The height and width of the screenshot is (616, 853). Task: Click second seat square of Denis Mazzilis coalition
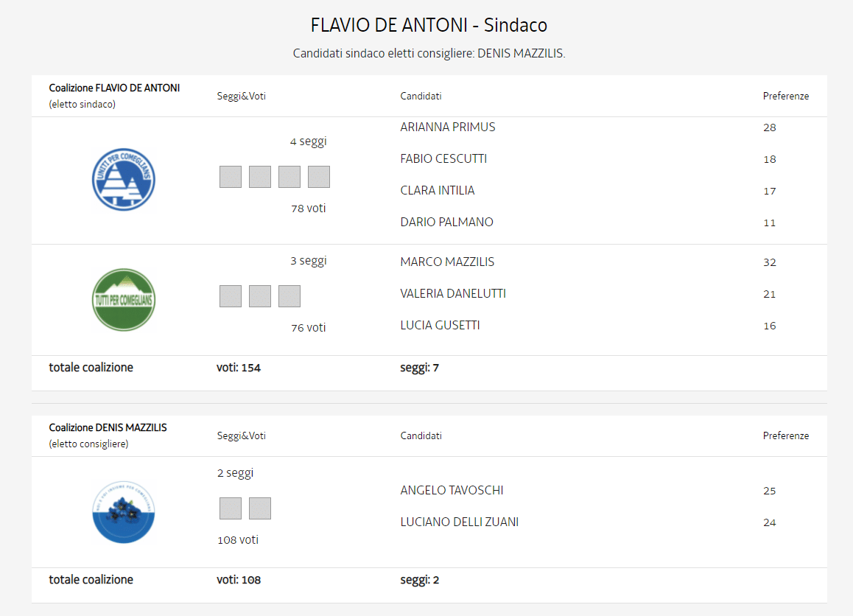pos(260,508)
